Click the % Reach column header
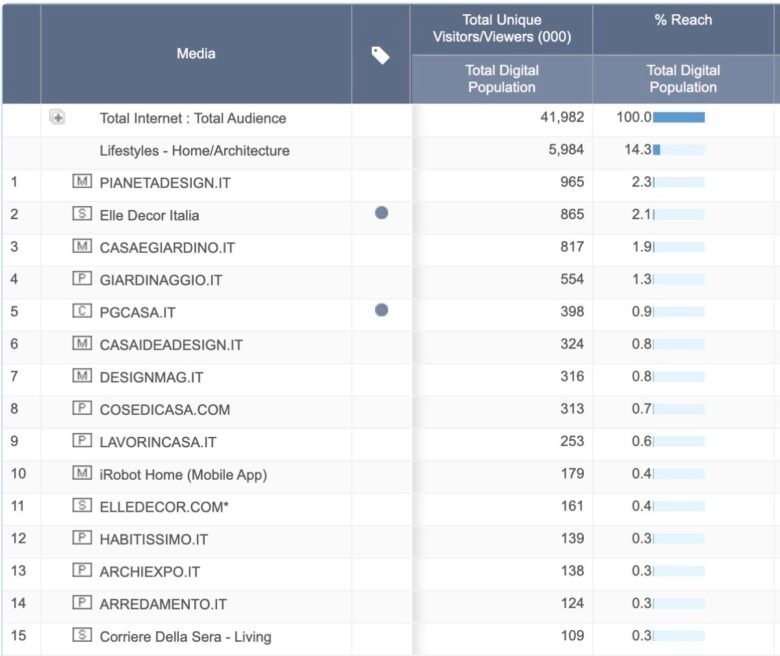Image resolution: width=780 pixels, height=656 pixels. click(x=683, y=20)
